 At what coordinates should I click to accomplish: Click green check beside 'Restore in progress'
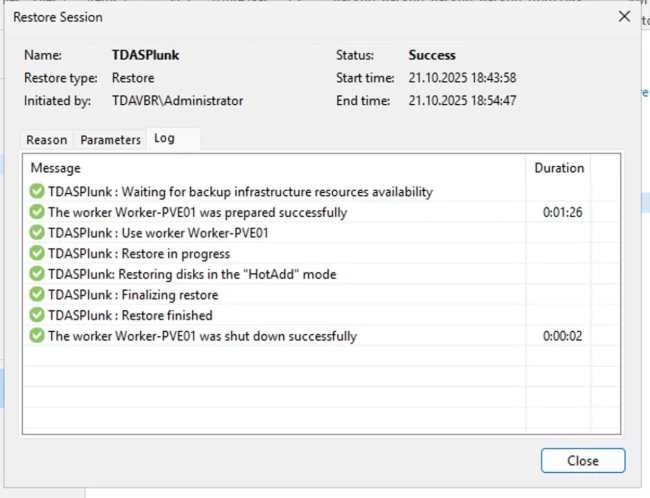coord(37,254)
